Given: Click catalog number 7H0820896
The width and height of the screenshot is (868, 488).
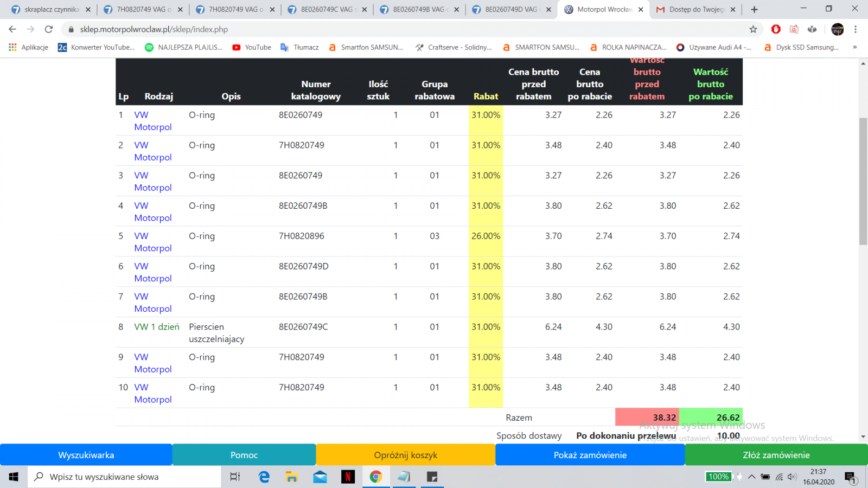Looking at the screenshot, I should pos(302,236).
